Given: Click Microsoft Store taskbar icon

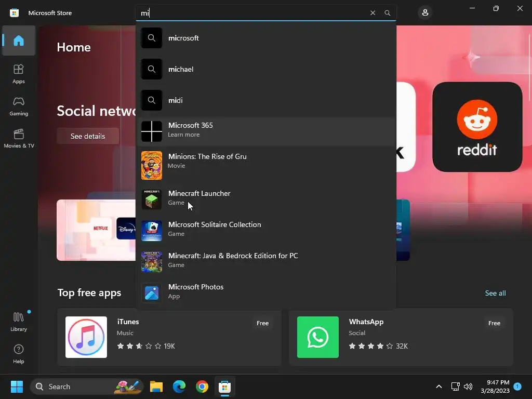Looking at the screenshot, I should click(x=224, y=387).
